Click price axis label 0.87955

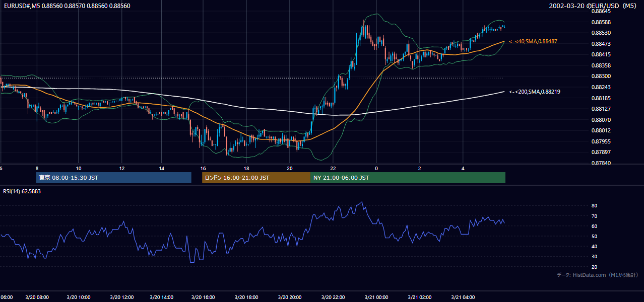(601, 141)
